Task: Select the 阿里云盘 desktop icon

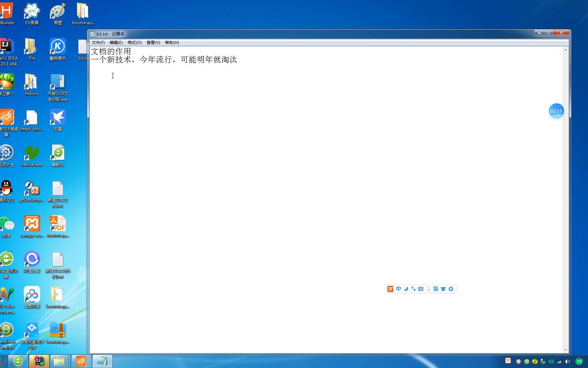Action: click(32, 262)
